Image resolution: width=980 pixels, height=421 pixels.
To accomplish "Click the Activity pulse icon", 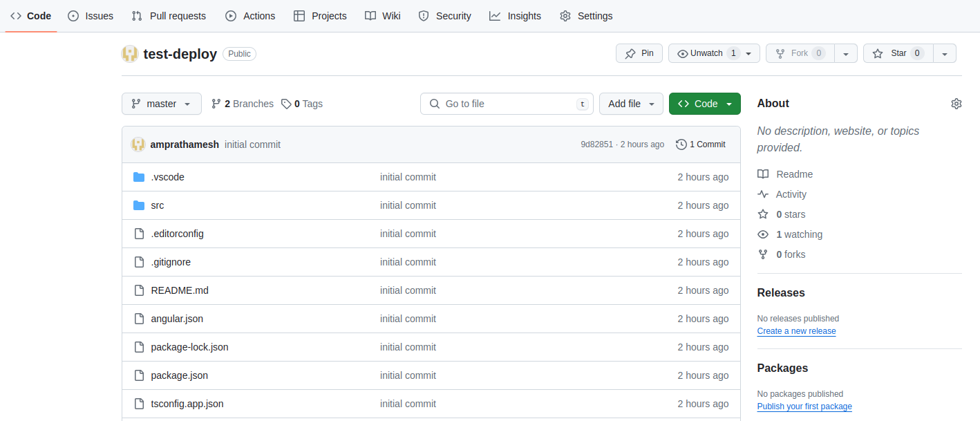I will pos(763,194).
